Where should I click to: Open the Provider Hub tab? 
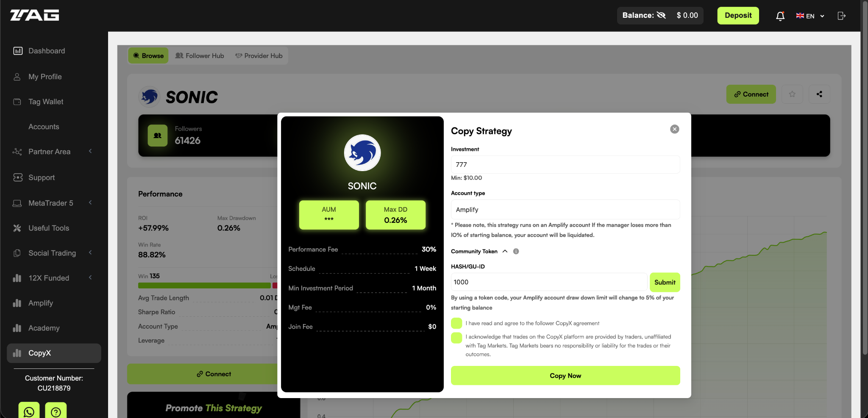click(259, 55)
